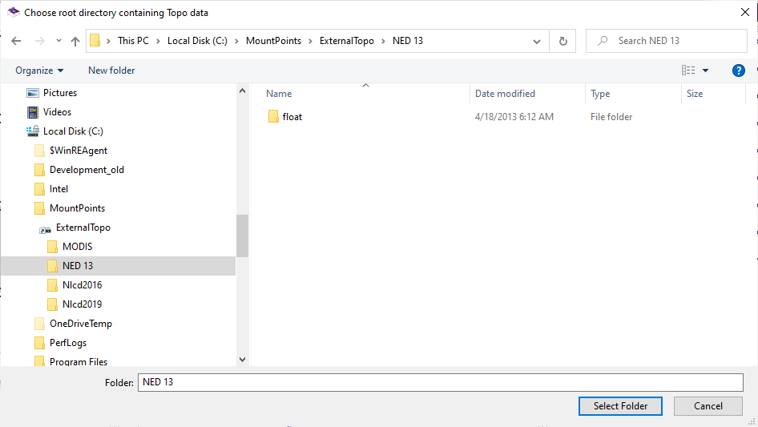Select the MODIS folder in tree
Screen dimensions: 758x427
click(77, 246)
